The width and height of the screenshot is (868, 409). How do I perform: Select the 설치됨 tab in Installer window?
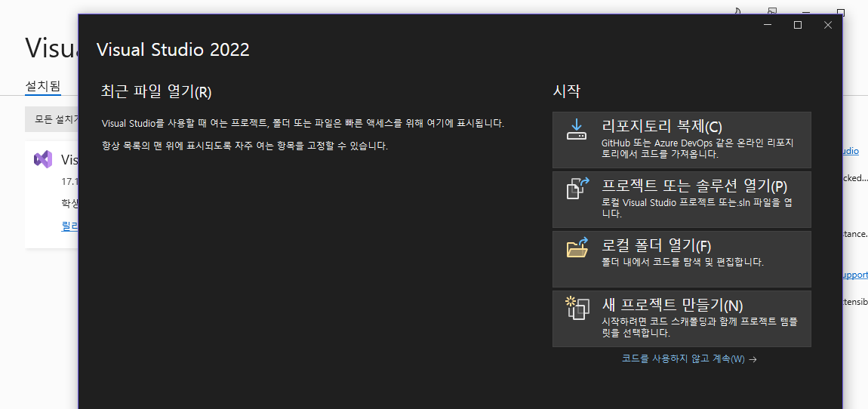42,86
